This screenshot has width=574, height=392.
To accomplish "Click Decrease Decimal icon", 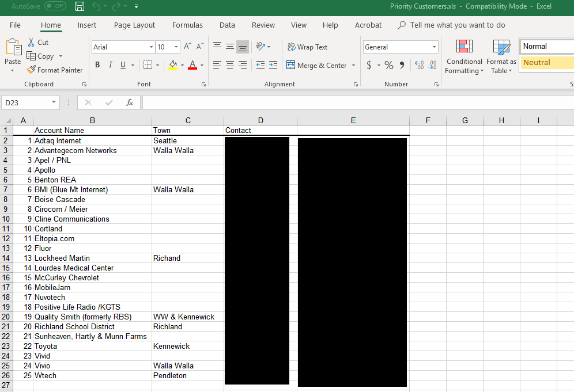I will point(432,65).
